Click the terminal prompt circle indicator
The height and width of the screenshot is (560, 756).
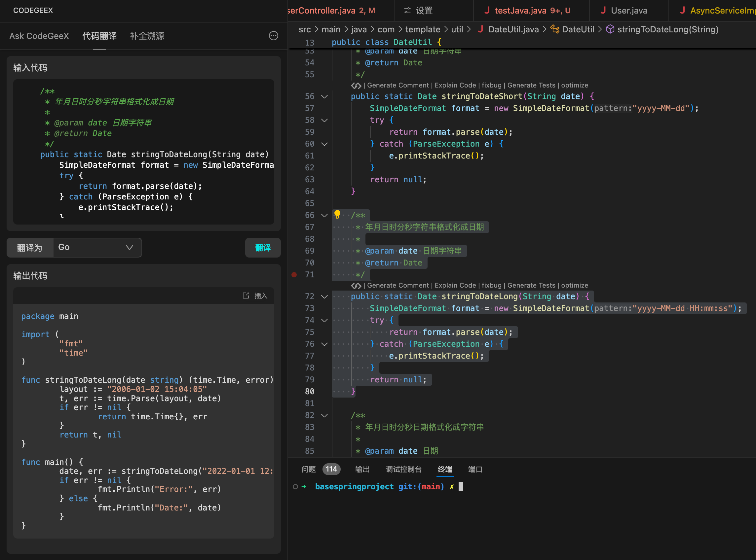295,487
